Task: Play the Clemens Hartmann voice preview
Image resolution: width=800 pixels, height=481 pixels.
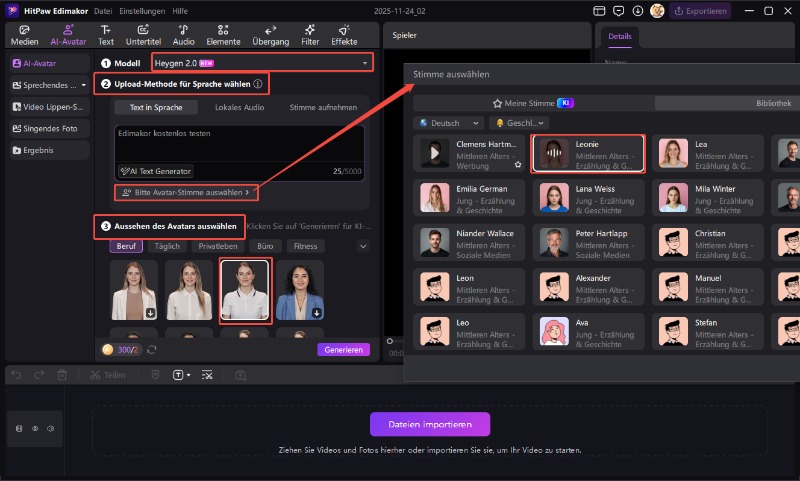Action: point(432,152)
